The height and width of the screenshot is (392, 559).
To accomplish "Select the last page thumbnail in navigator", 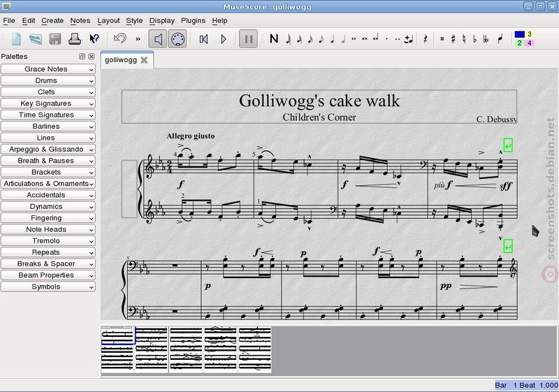I will click(x=255, y=349).
